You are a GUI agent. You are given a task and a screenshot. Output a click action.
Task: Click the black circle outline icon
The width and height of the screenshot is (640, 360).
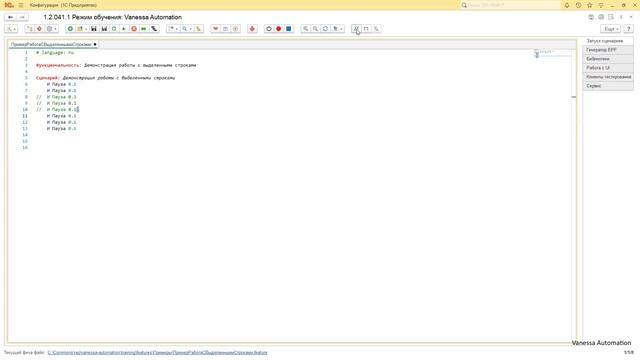pyautogui.click(x=269, y=29)
